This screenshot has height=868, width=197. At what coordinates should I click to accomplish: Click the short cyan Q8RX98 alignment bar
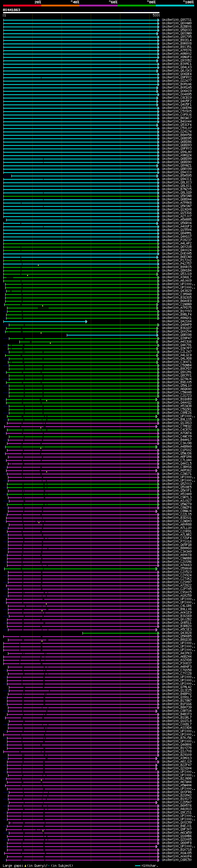pyautogui.click(x=113, y=335)
